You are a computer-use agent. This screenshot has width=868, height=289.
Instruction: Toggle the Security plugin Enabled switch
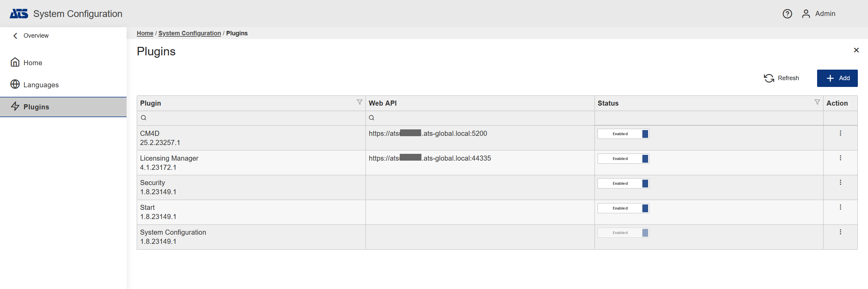click(623, 183)
